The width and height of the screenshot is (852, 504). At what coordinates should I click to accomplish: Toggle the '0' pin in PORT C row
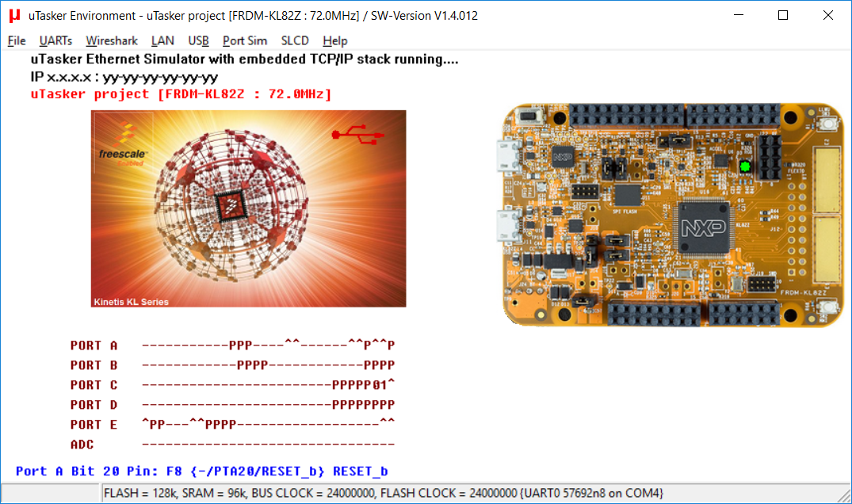[x=375, y=385]
